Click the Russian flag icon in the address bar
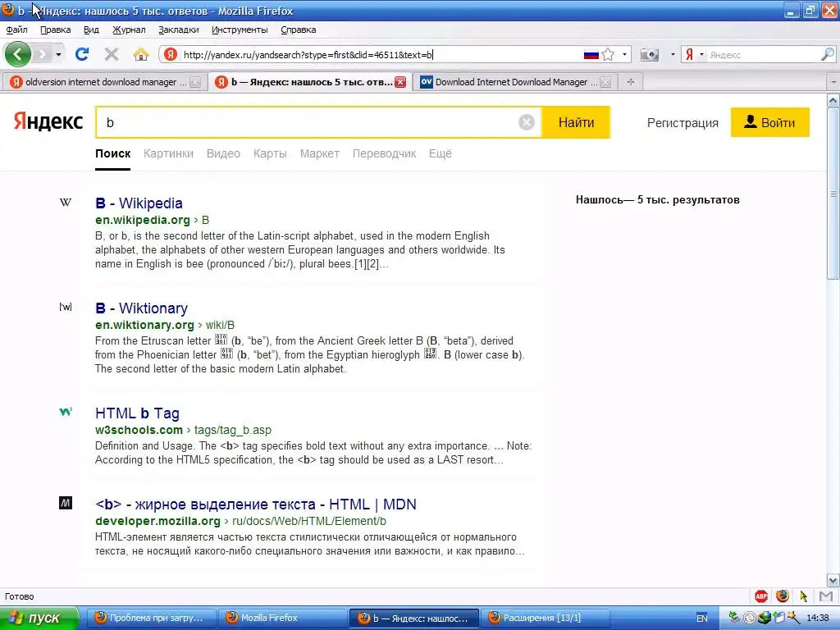 591,55
